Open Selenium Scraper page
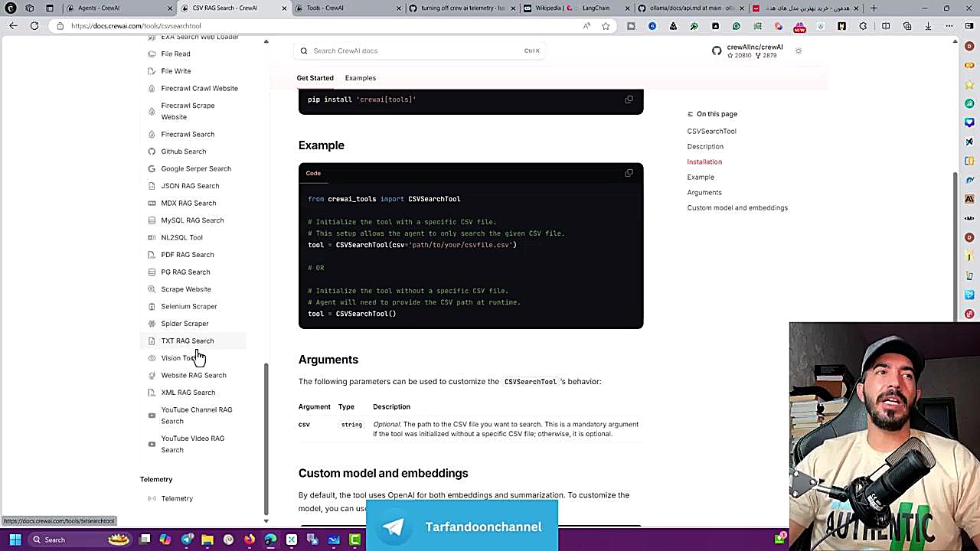Image resolution: width=980 pixels, height=551 pixels. click(x=189, y=306)
